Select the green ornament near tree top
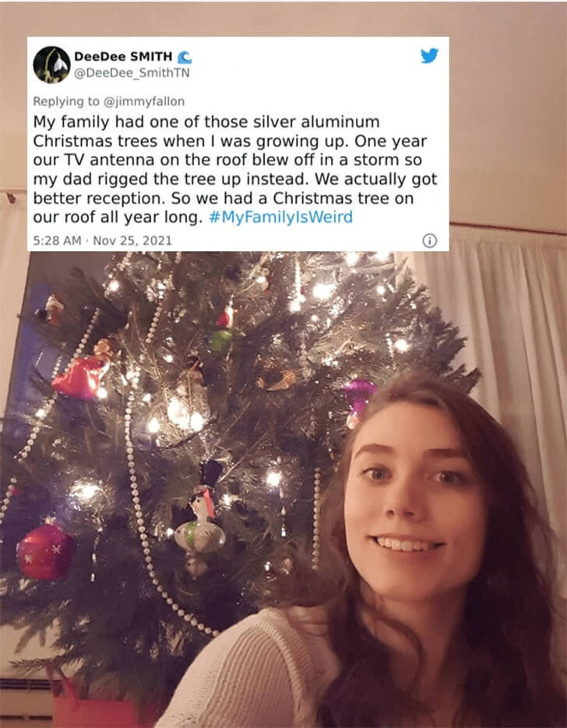This screenshot has height=728, width=567. [x=221, y=340]
